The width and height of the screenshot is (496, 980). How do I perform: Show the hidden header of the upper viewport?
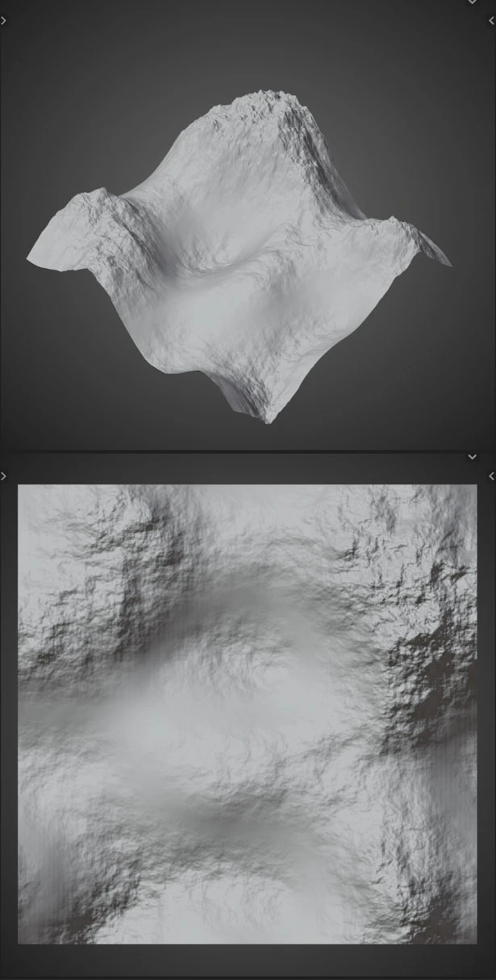473,2
